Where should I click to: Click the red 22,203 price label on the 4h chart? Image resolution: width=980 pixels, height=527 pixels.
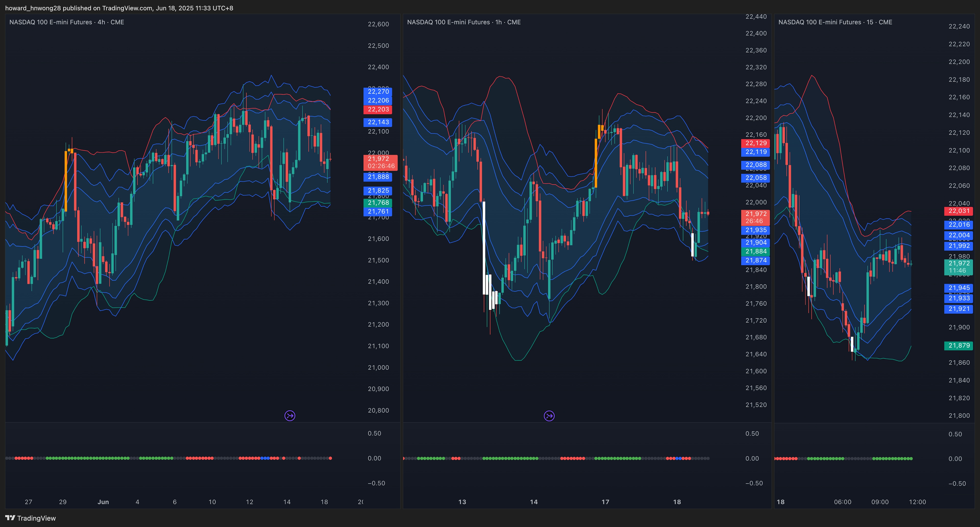pyautogui.click(x=378, y=109)
